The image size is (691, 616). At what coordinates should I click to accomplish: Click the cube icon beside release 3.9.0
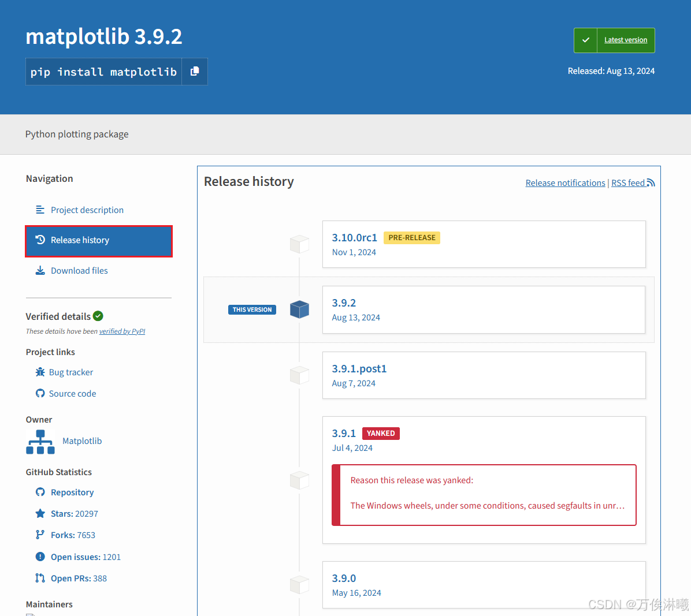point(300,585)
